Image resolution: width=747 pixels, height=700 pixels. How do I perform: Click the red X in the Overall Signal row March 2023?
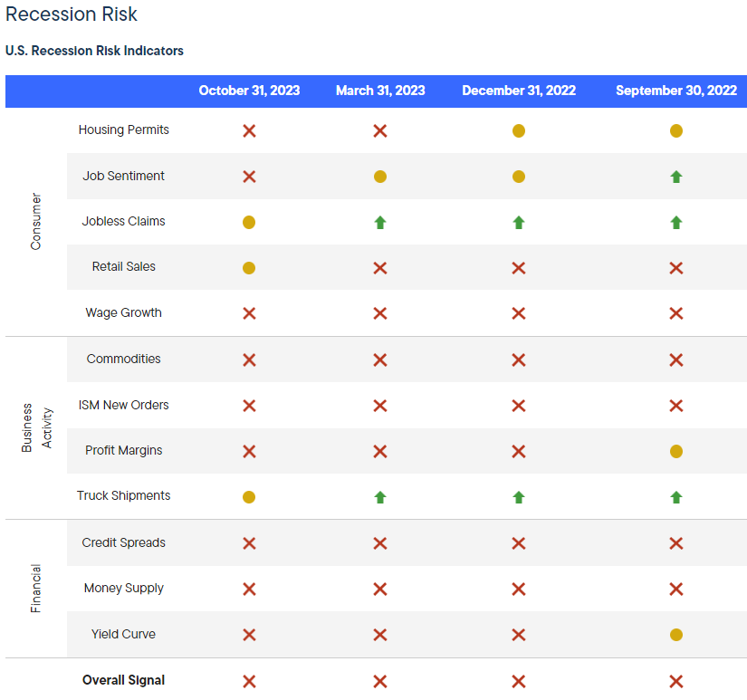pos(380,680)
